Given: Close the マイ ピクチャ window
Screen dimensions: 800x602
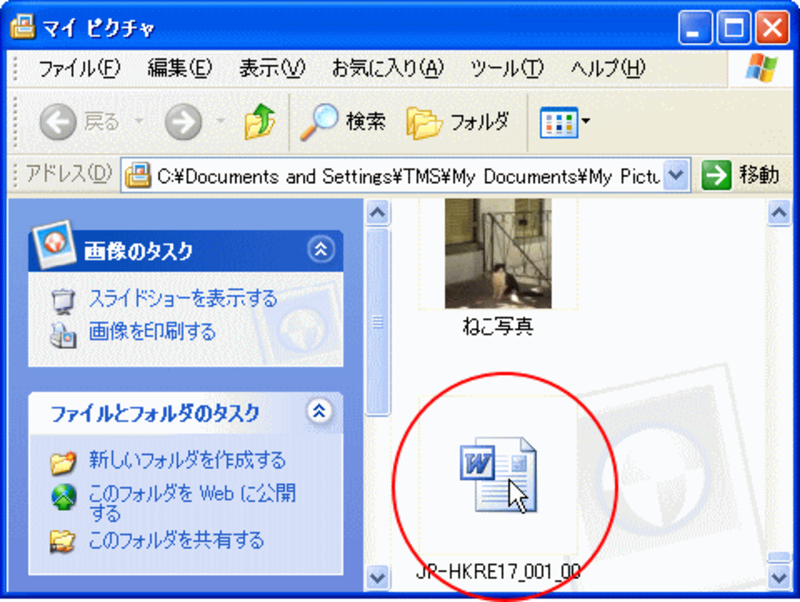Looking at the screenshot, I should tap(772, 27).
